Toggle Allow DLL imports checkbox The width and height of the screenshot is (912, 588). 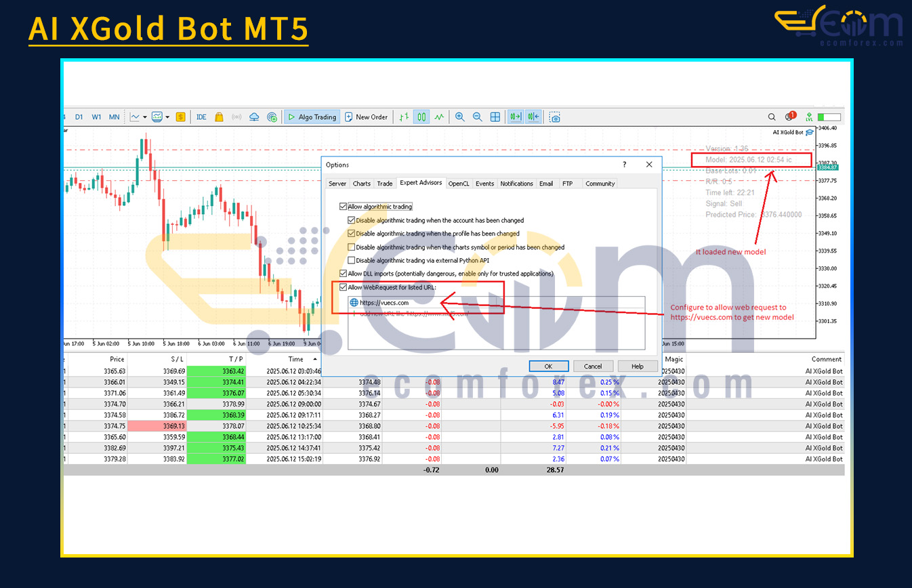pos(343,274)
